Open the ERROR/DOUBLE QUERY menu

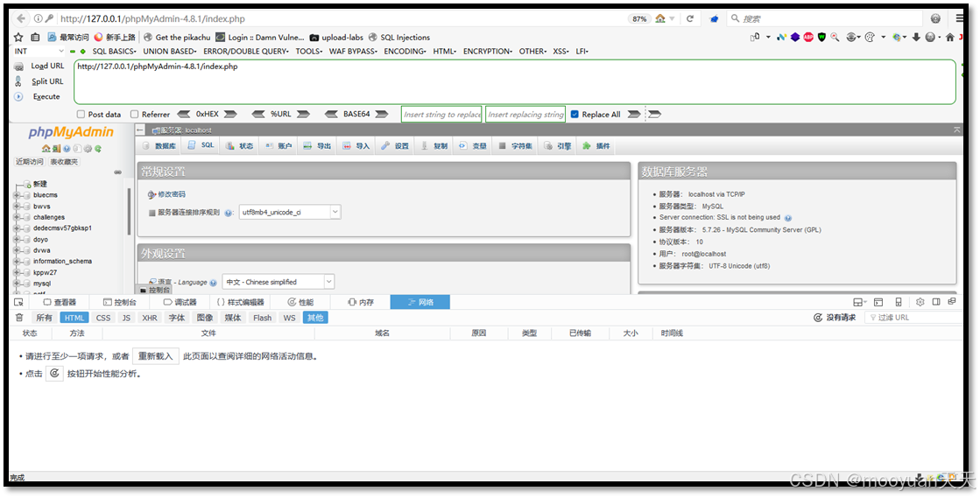point(245,52)
